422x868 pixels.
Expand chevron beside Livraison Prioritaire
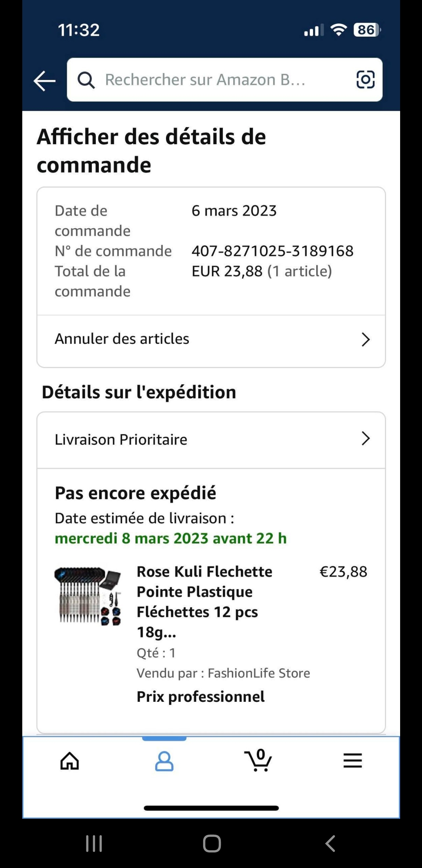pos(365,439)
